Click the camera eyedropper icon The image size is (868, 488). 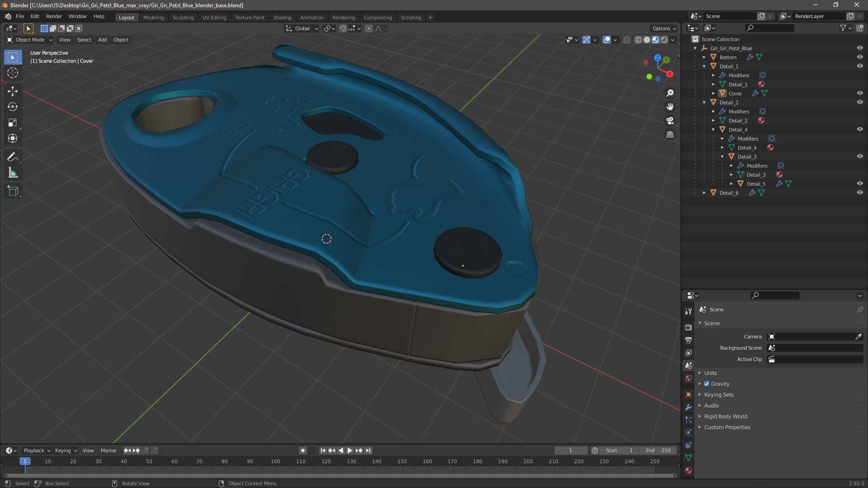click(x=858, y=337)
